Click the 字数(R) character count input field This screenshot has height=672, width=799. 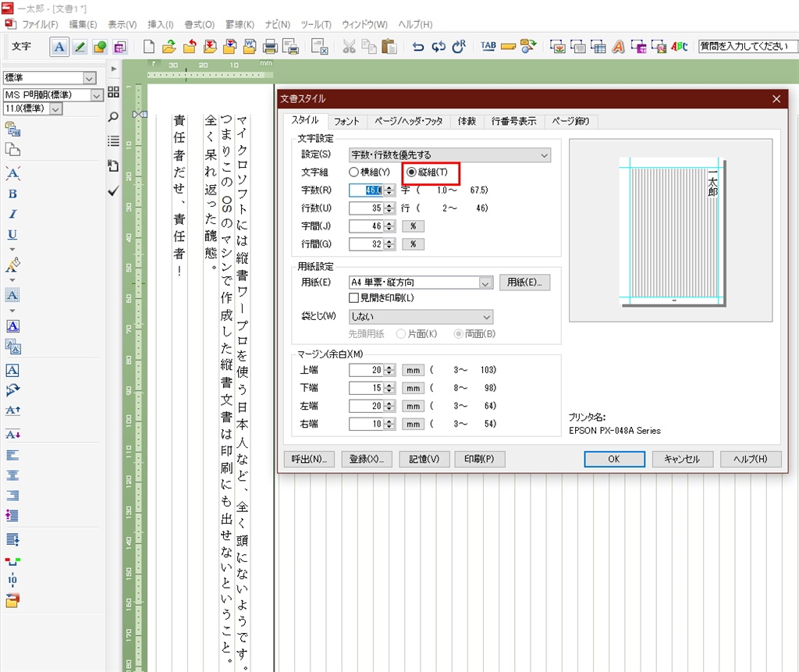[365, 190]
